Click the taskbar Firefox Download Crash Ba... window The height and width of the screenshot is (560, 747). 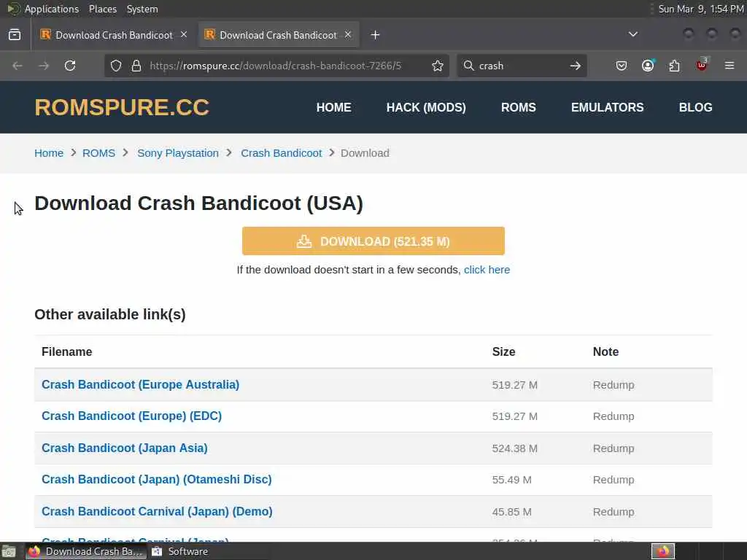(x=86, y=551)
